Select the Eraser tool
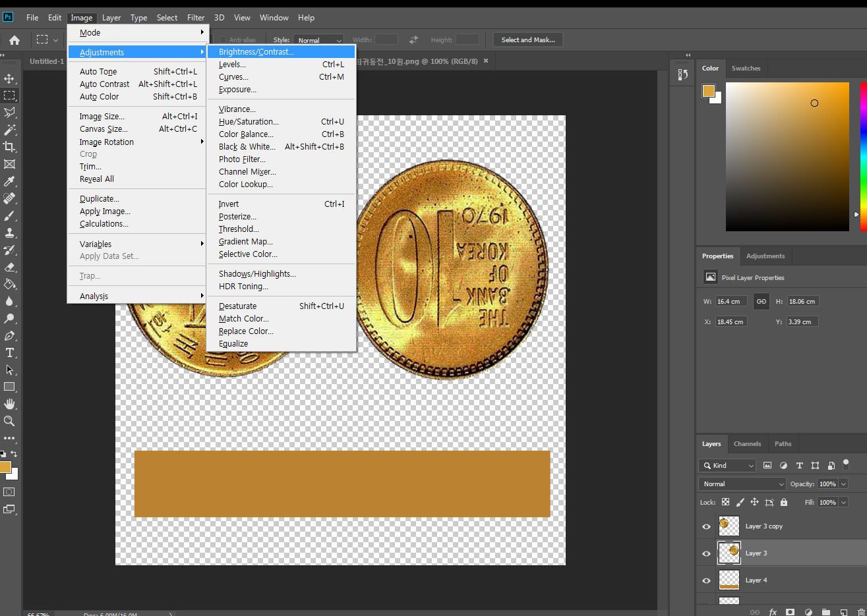The height and width of the screenshot is (616, 867). point(9,267)
